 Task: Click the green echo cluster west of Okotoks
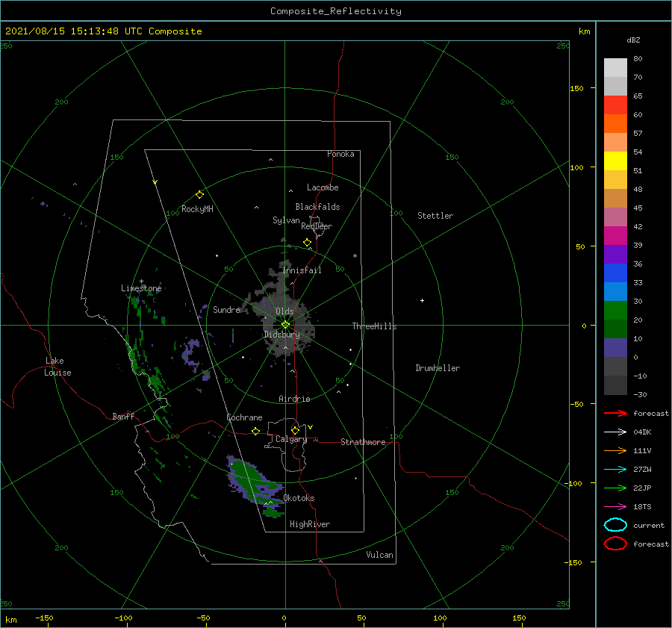pyautogui.click(x=255, y=484)
